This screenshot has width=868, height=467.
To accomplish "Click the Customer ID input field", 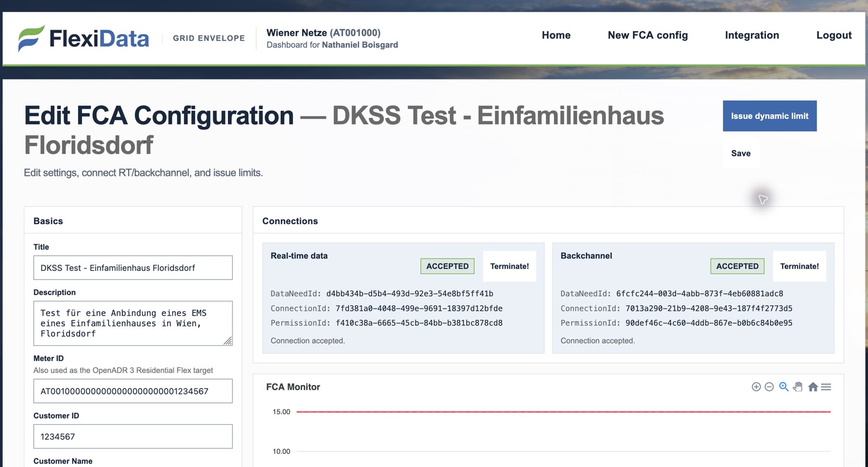I will tap(133, 437).
